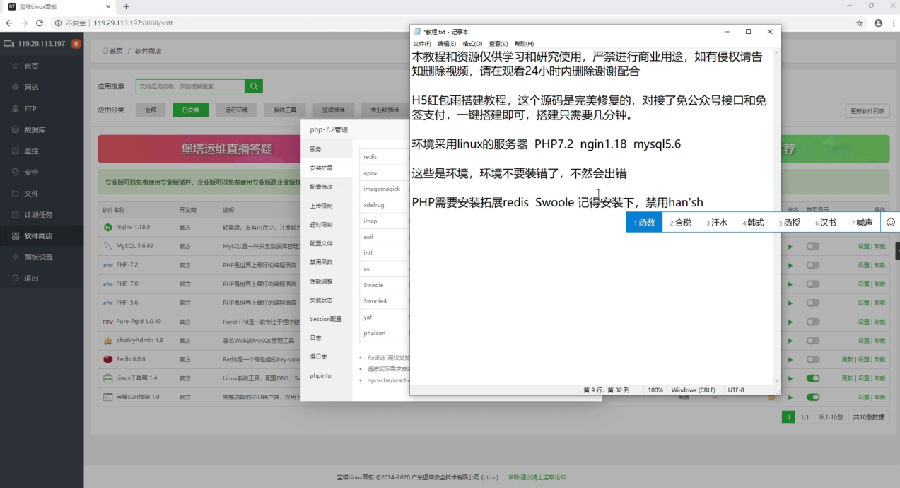Select IME candidate 3 汗水
This screenshot has height=488, width=900.
717,222
